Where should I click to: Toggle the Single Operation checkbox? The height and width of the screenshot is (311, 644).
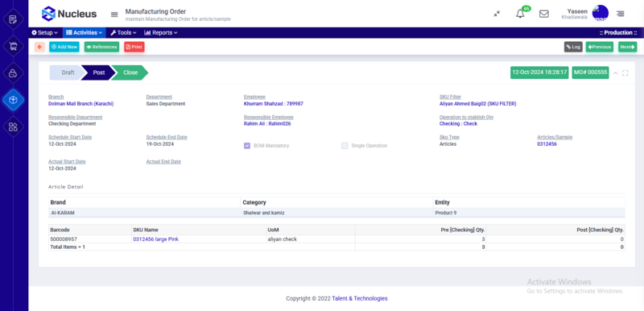345,146
